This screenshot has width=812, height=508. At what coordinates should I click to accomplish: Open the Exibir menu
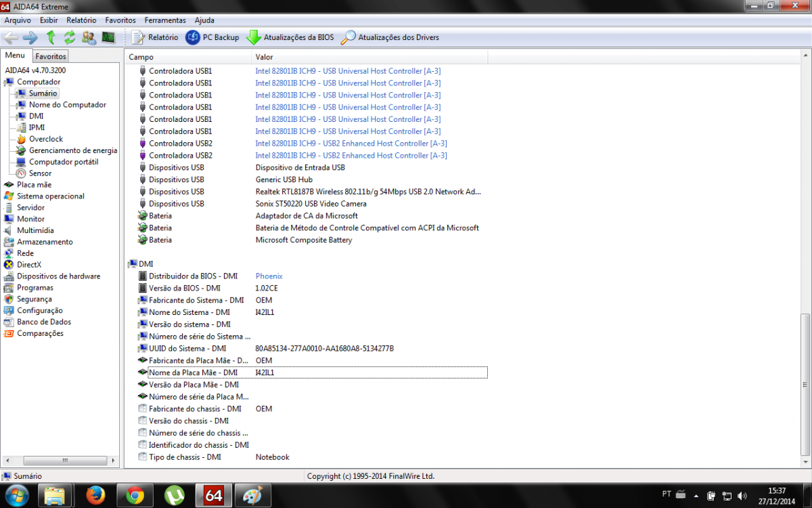[x=49, y=20]
